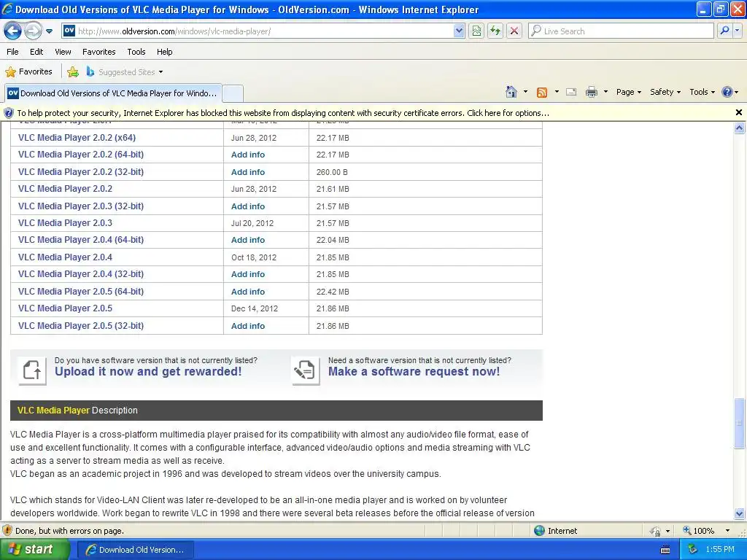
Task: Click Add info for VLC 2.0.2 (32-bit)
Action: [x=248, y=172]
